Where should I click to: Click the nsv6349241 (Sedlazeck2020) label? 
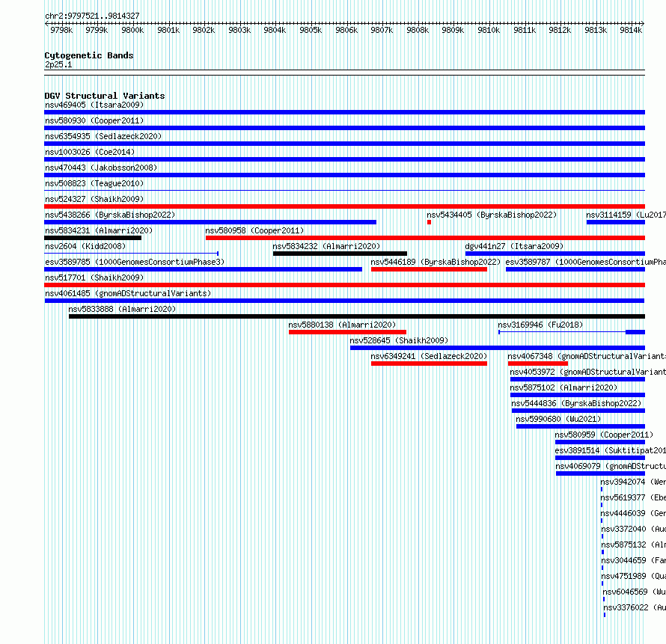pyautogui.click(x=429, y=356)
